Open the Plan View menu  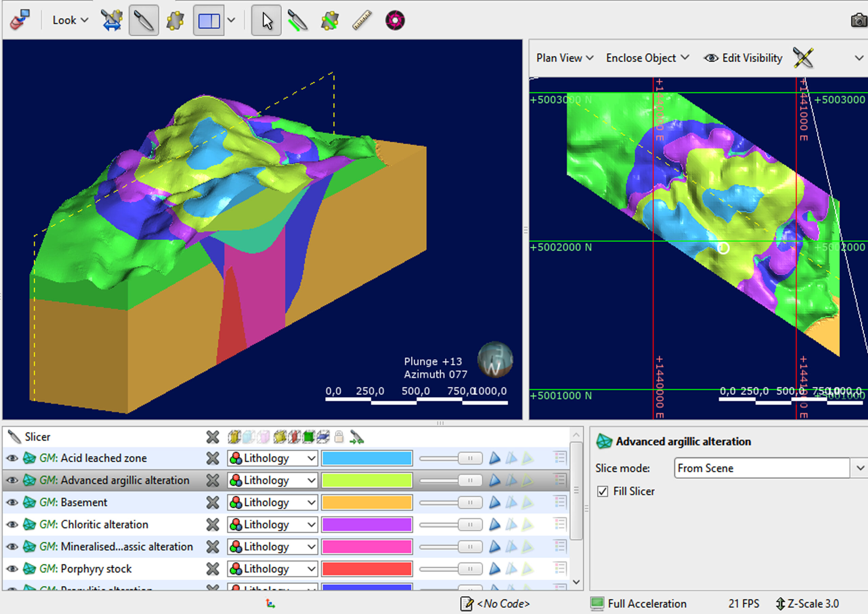coord(565,58)
